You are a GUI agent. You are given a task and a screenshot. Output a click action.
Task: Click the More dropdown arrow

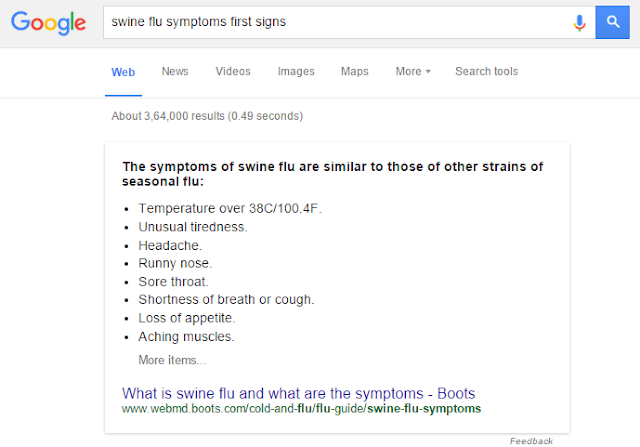(x=428, y=71)
